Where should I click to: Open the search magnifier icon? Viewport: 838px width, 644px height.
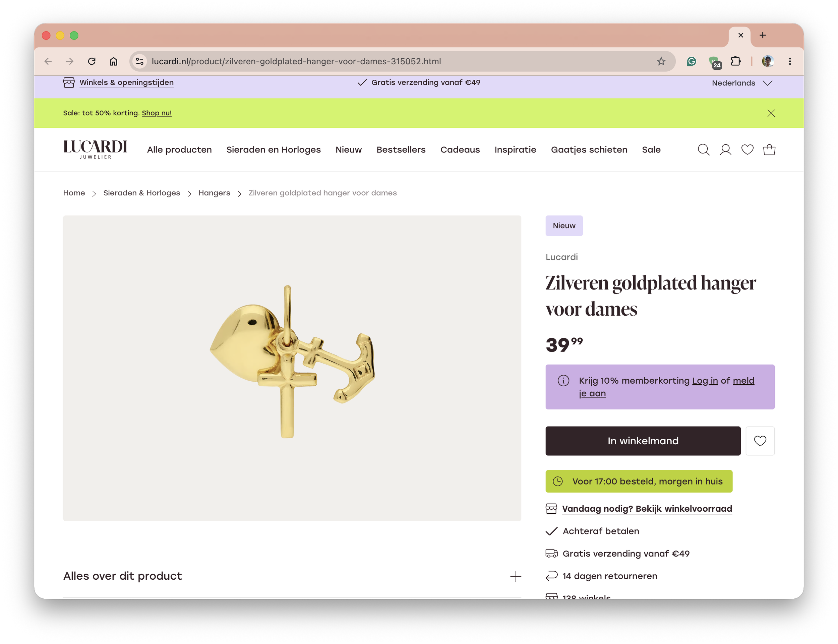(x=703, y=149)
